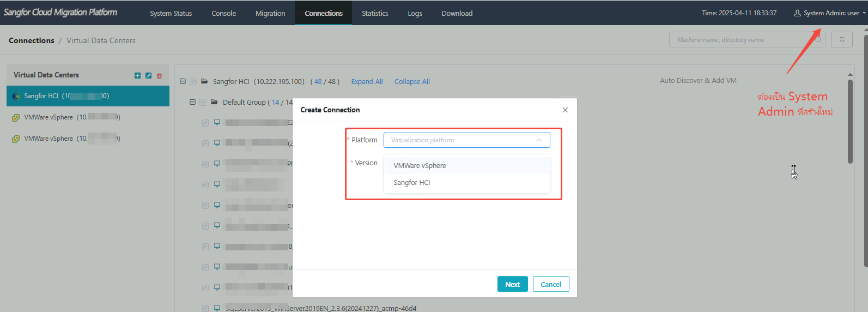Screen dimensions: 868x312
Task: Open the System Admin user menu
Action: click(830, 13)
